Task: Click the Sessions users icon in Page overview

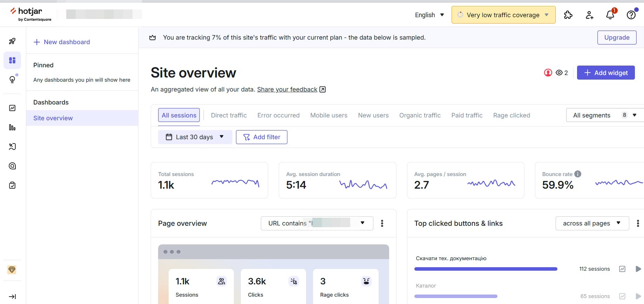Action: (x=222, y=281)
